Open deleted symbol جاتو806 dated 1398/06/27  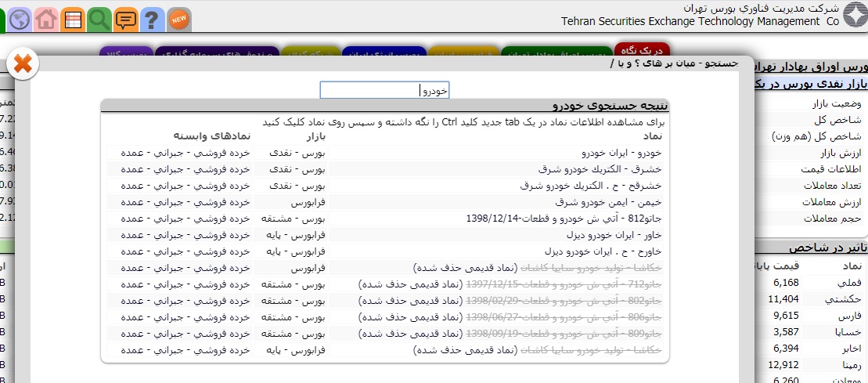click(x=564, y=318)
